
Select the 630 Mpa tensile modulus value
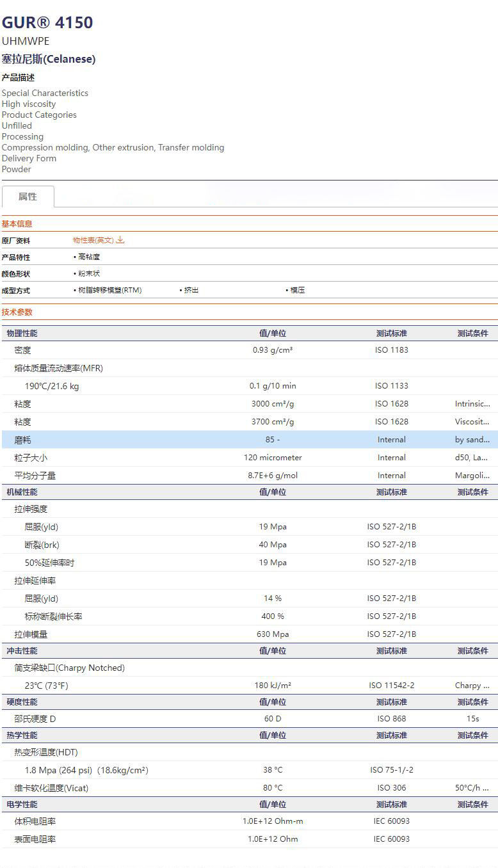(x=273, y=634)
